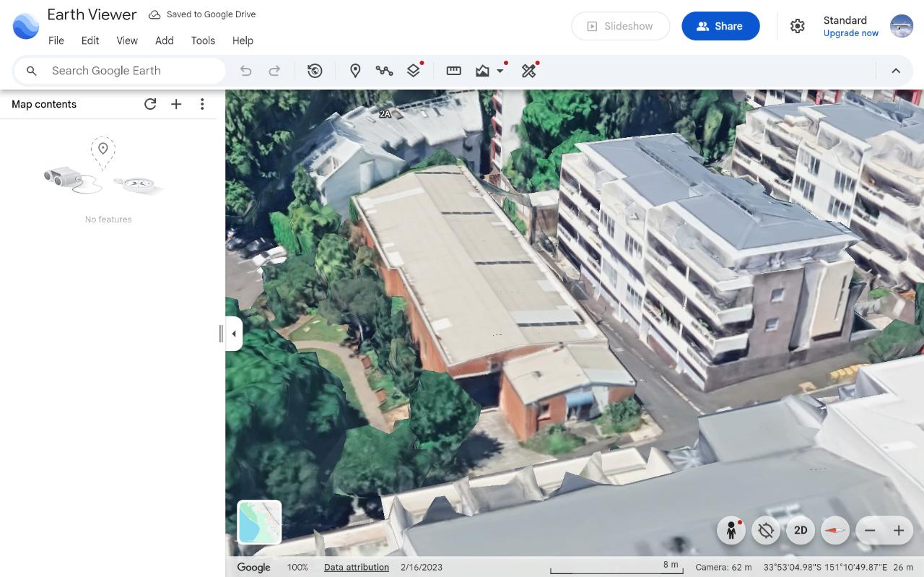
Task: Refresh the Map contents panel
Action: (x=150, y=104)
